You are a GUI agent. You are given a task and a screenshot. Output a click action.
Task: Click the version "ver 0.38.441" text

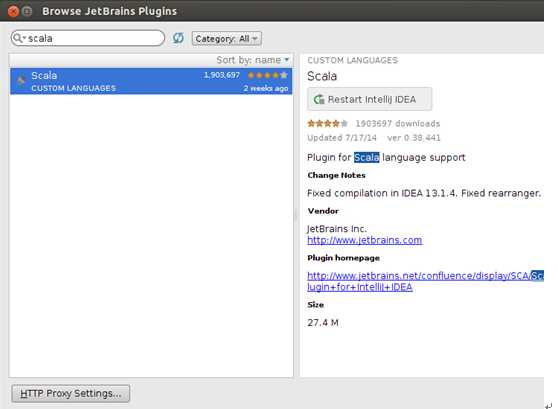[414, 138]
